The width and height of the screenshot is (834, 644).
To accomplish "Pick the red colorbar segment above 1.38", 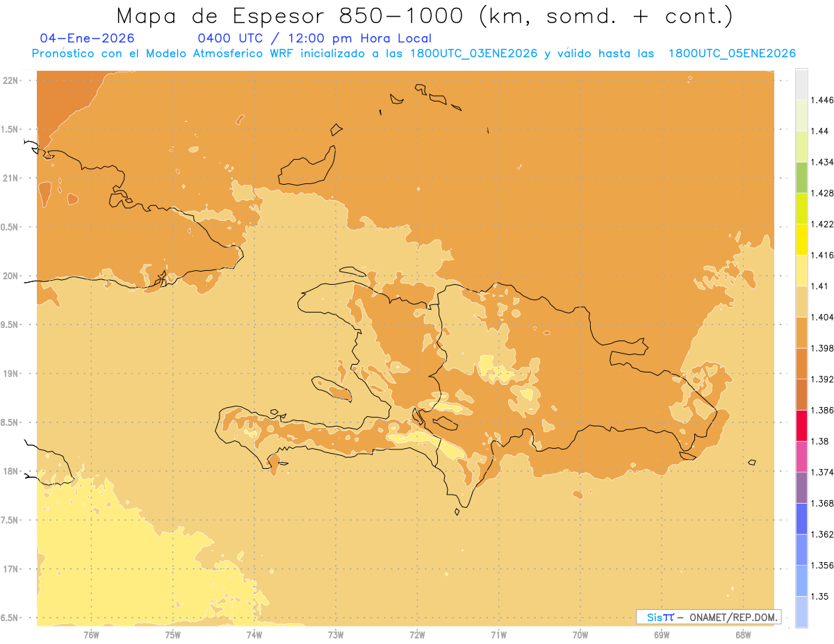I will coord(801,426).
